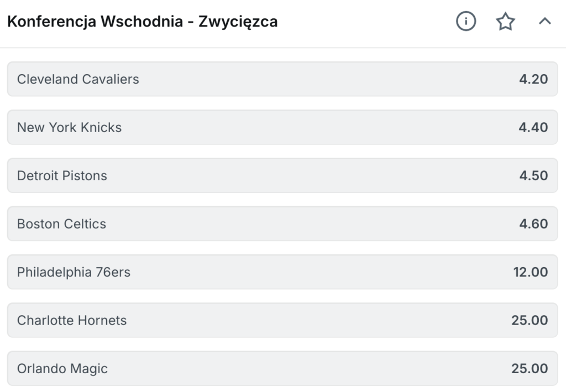Screen dimensions: 566x392
Task: Select Charlotte Hornets 25.00 odds
Action: point(530,320)
